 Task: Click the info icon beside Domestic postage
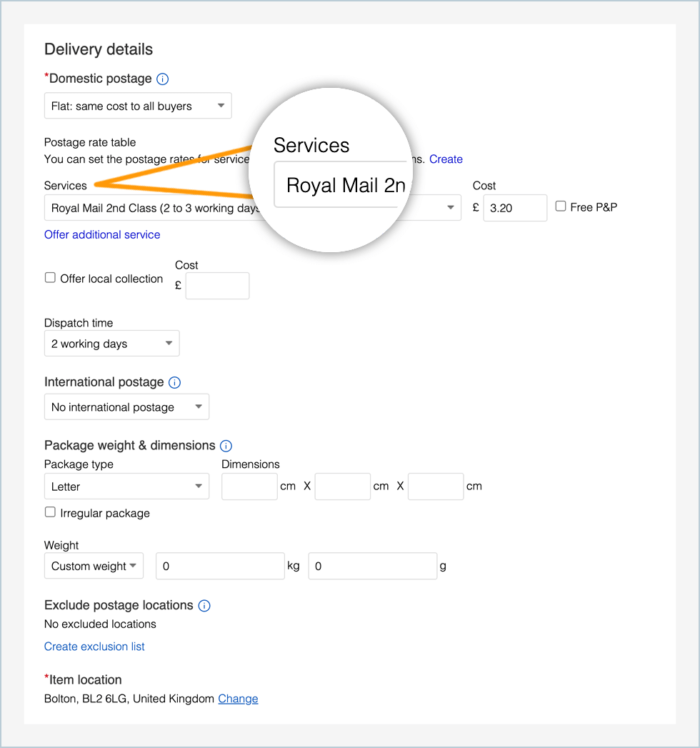tap(162, 79)
